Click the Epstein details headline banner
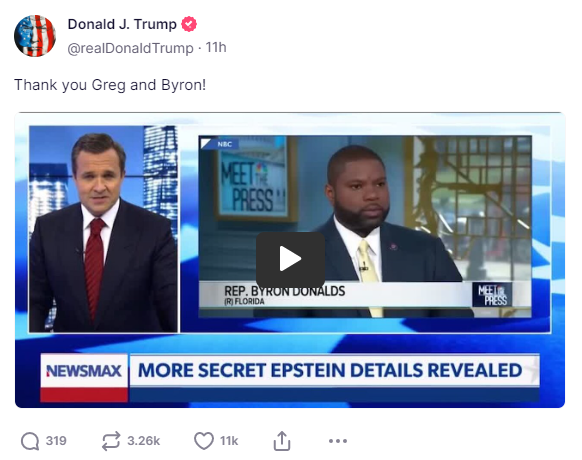The image size is (582, 460). (x=330, y=371)
